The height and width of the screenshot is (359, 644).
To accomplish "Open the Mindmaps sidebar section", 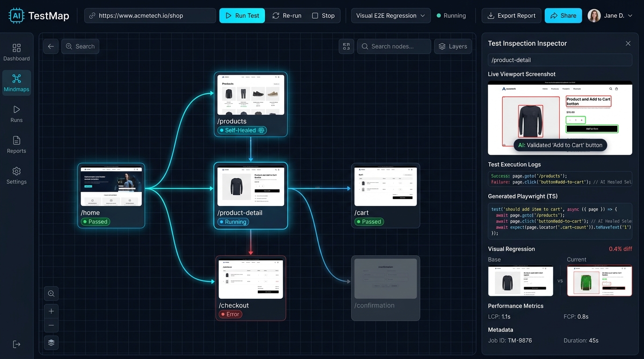I will 16,83.
